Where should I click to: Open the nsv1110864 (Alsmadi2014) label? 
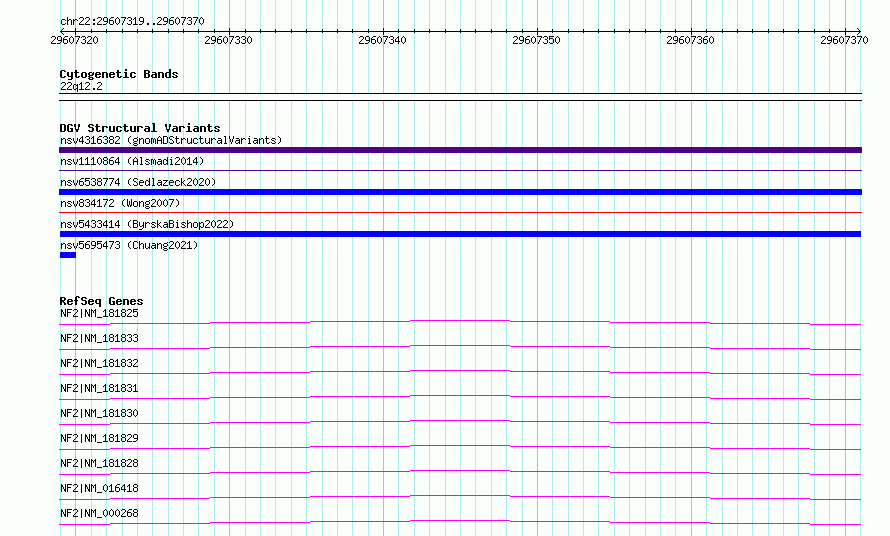click(x=132, y=161)
